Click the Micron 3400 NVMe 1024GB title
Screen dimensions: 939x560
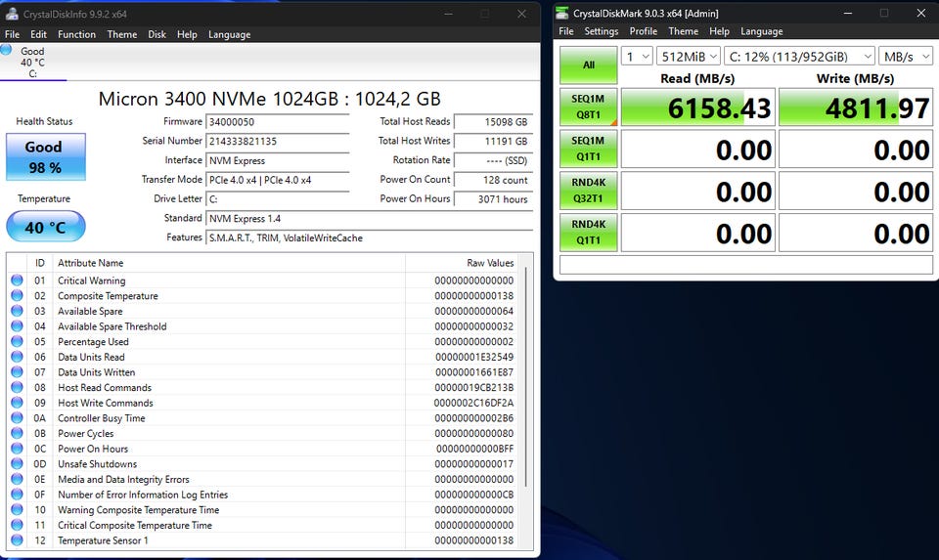[x=270, y=98]
